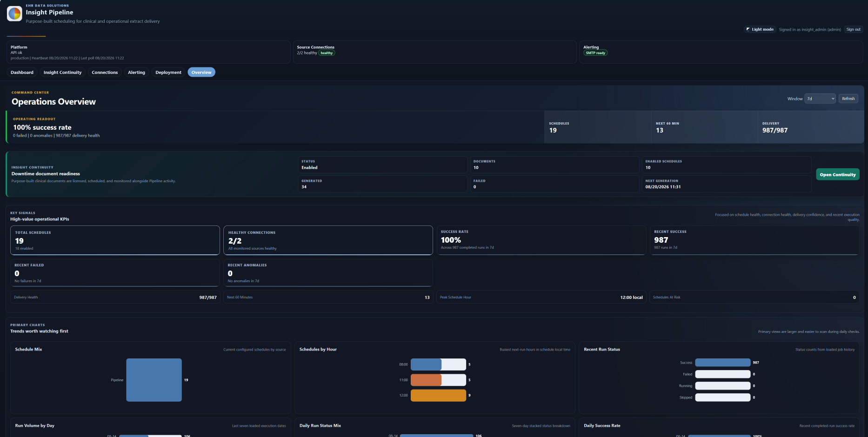Screen dimensions: 868x437
Task: Open the Window 7d dropdown
Action: tap(820, 99)
